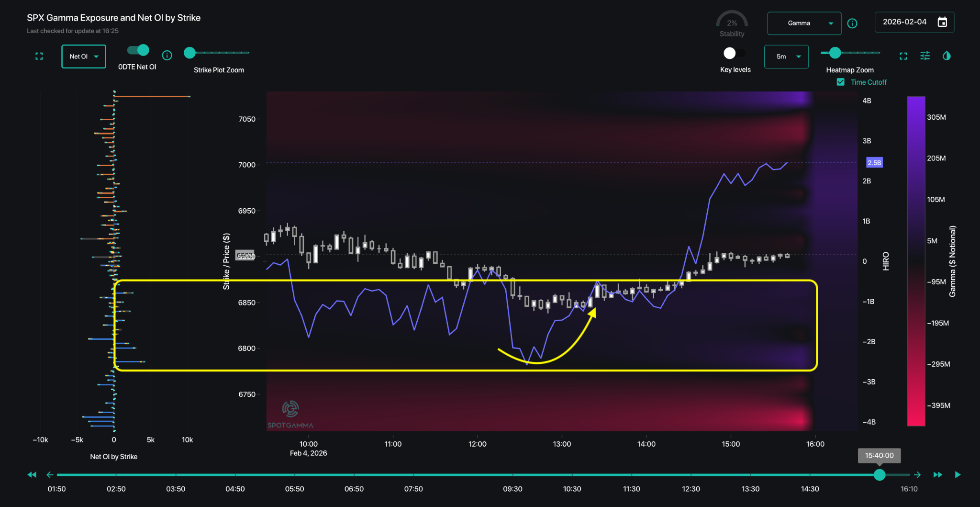Image resolution: width=980 pixels, height=507 pixels.
Task: Open the info tooltip next to 0DTE Net OI
Action: (x=167, y=56)
